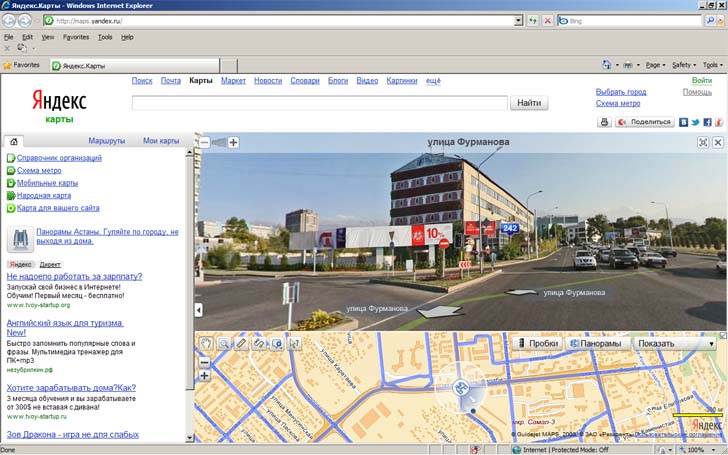
Task: Open the Выбрать город link
Action: (621, 92)
